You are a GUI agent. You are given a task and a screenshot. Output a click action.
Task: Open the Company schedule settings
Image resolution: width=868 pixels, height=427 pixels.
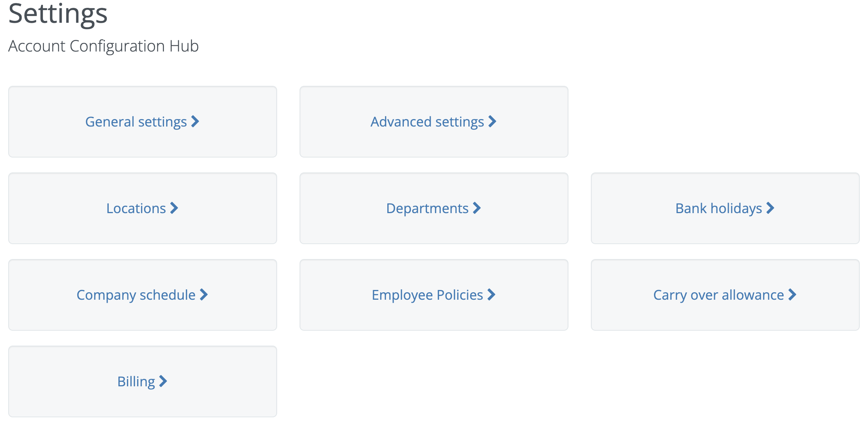coord(142,295)
